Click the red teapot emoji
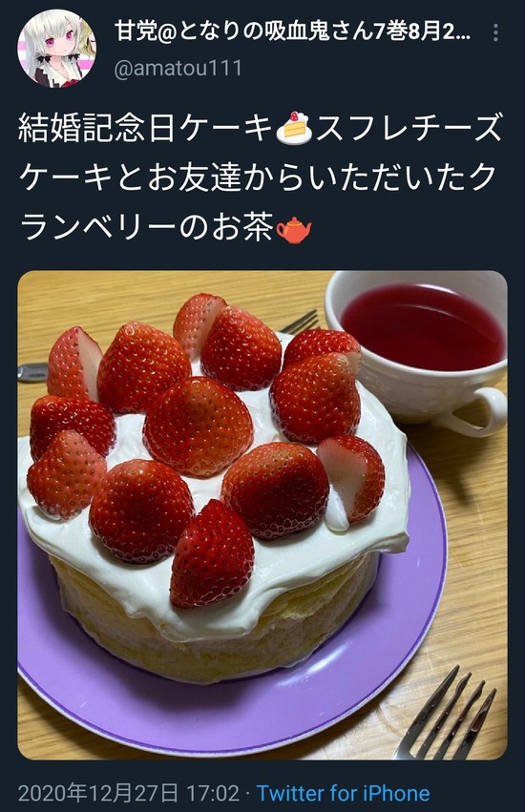This screenshot has height=812, width=525. pos(293,229)
